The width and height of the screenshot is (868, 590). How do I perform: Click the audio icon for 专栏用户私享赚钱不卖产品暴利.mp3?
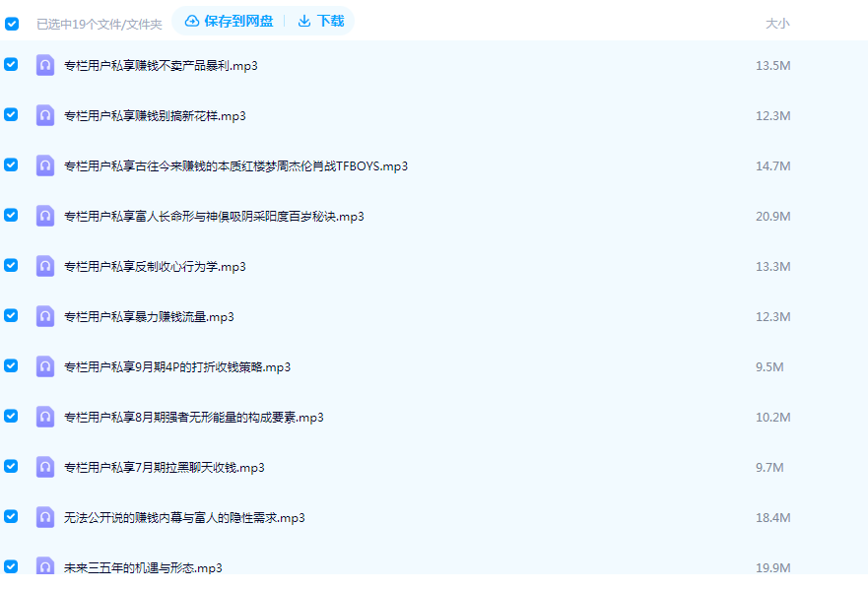(45, 66)
